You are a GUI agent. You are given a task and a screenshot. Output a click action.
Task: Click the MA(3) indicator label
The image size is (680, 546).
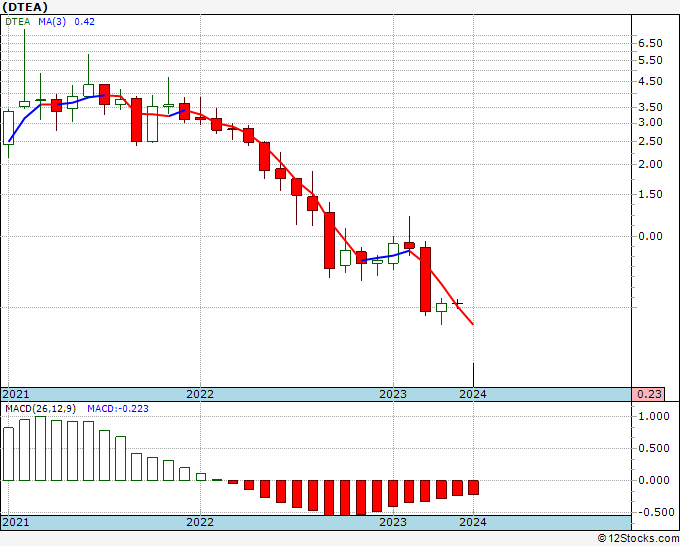(52, 22)
